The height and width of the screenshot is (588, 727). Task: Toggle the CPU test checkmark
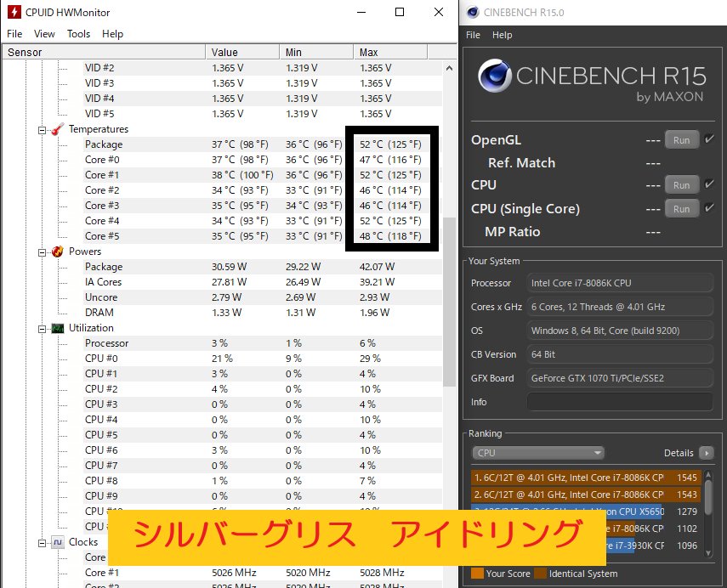click(x=709, y=184)
